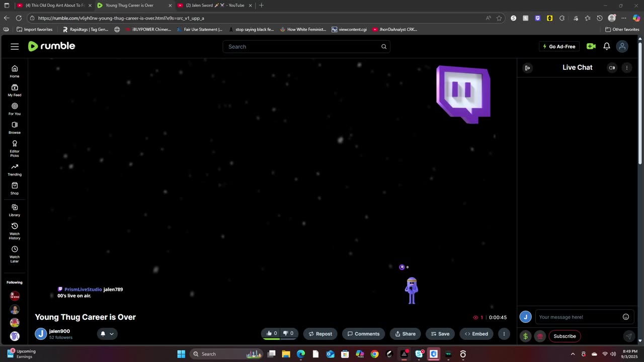Click the chat message input field

click(579, 317)
